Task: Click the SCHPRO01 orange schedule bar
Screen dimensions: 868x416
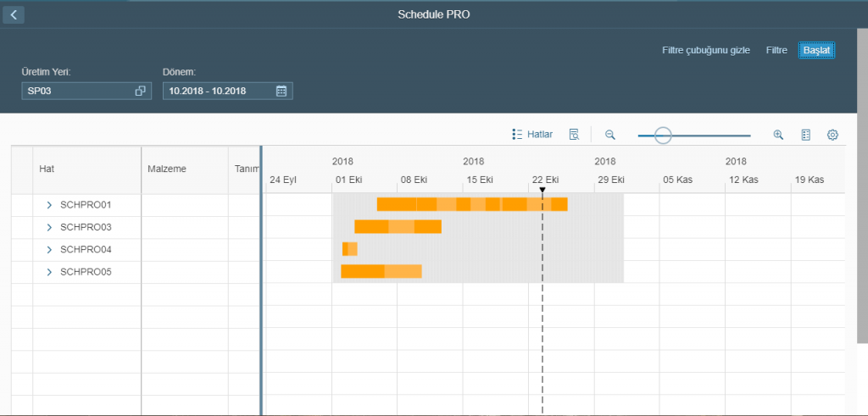Action: [472, 204]
